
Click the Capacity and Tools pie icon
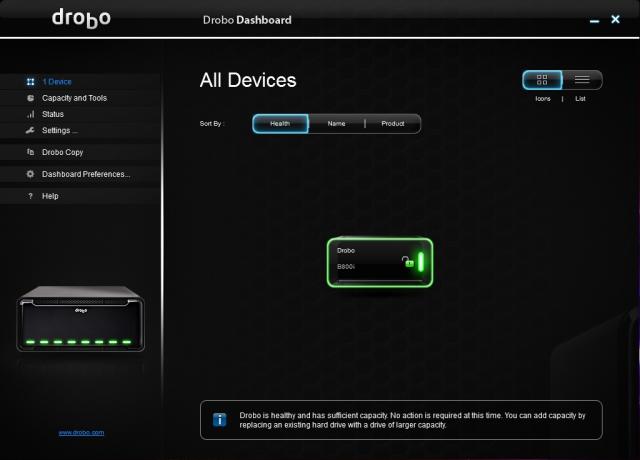(x=30, y=98)
